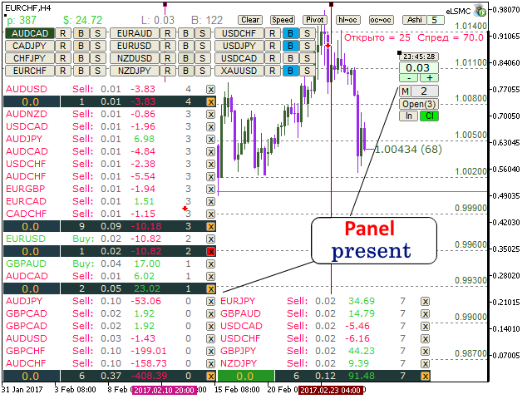This screenshot has width=532, height=399.
Task: Toggle the Ashi button
Action: (414, 20)
